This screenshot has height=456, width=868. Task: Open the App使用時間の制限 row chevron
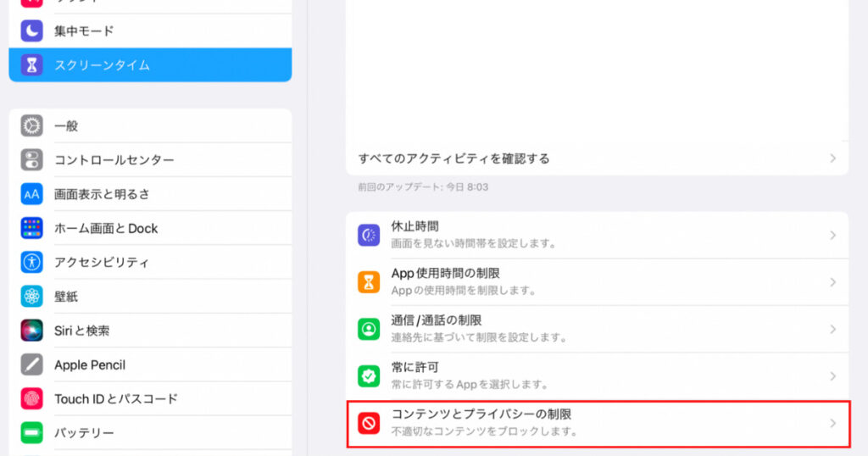(x=832, y=282)
